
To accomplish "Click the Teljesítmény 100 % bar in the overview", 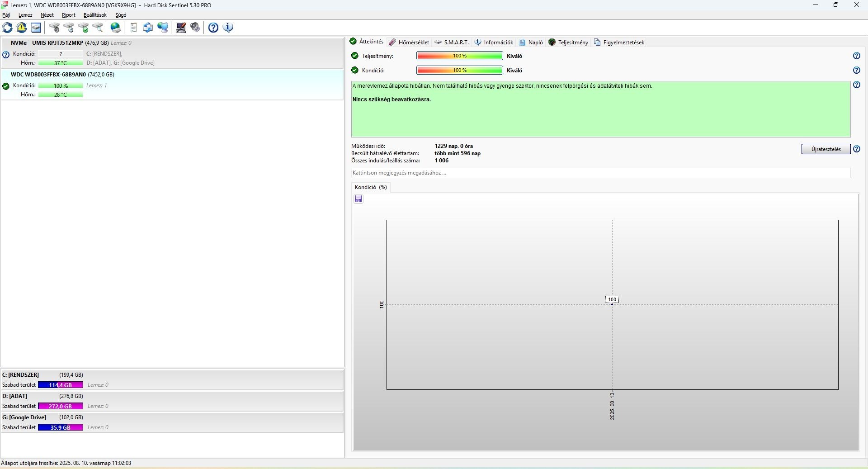I will pyautogui.click(x=460, y=56).
